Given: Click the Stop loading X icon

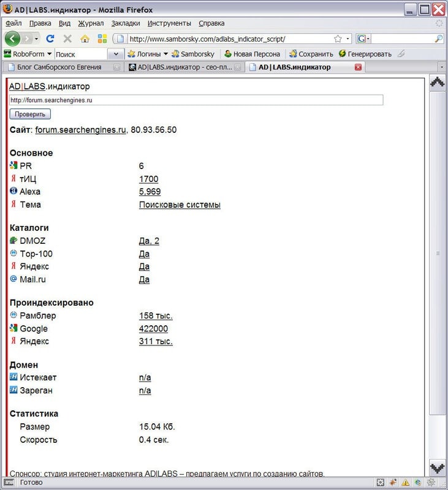Looking at the screenshot, I should click(x=67, y=39).
